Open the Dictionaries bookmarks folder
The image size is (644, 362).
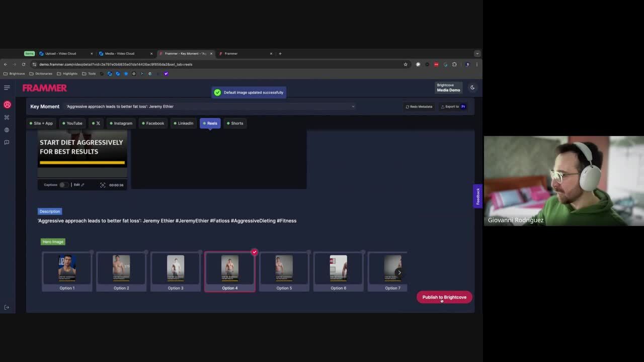click(x=41, y=73)
